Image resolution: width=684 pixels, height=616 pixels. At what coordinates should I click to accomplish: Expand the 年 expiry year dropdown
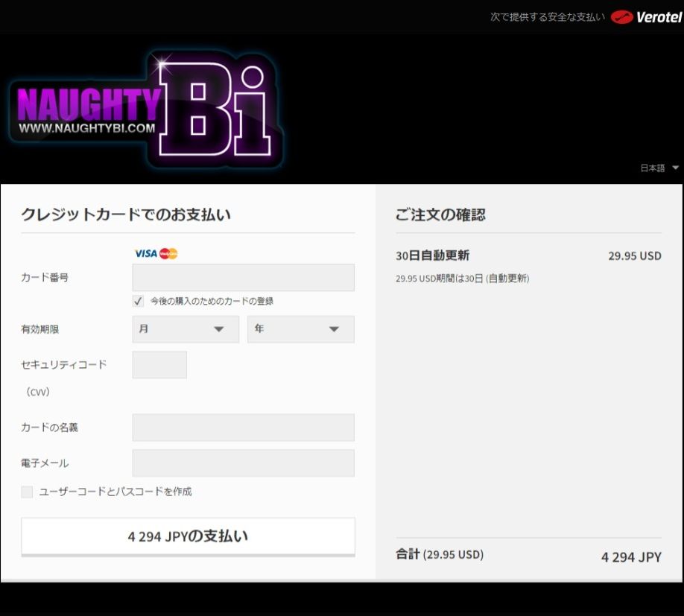(x=300, y=329)
